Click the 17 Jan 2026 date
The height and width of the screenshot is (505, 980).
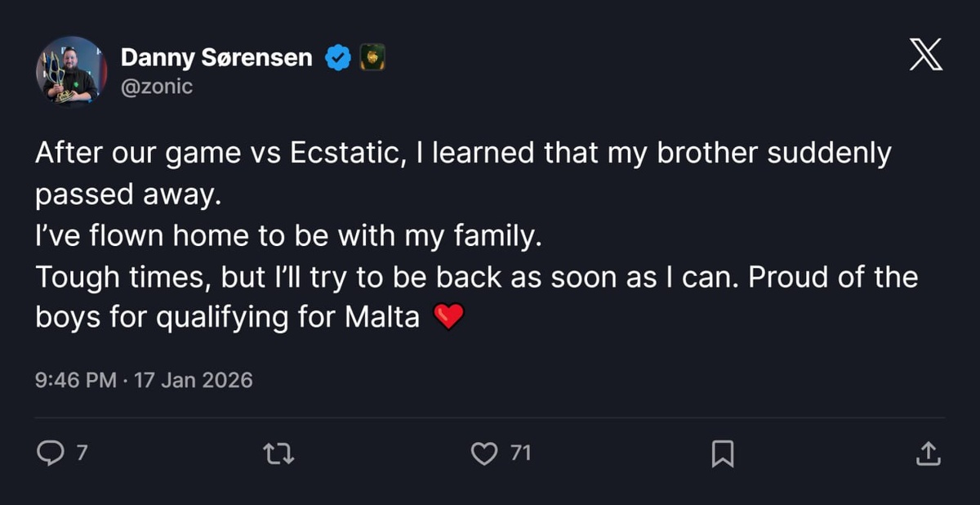(x=194, y=380)
